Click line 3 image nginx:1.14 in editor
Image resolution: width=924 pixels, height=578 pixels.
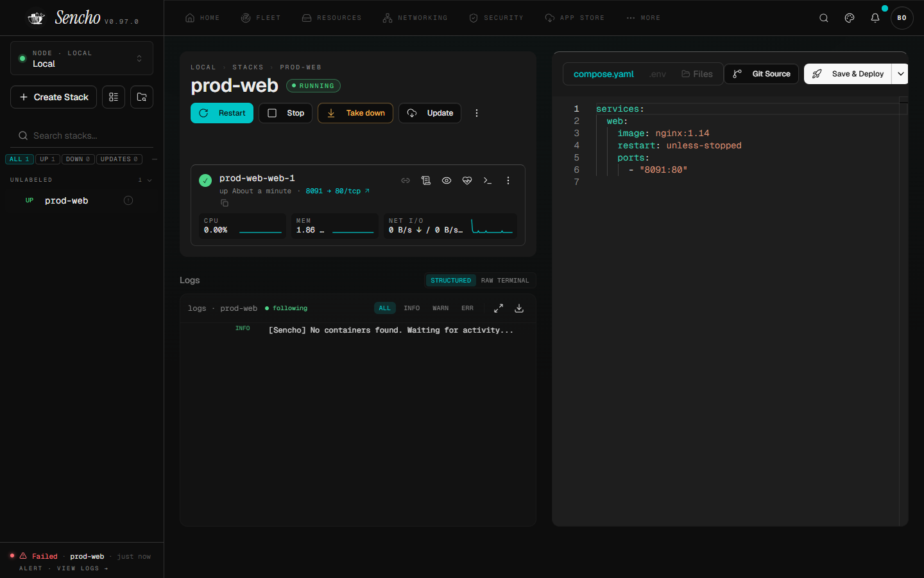point(663,134)
